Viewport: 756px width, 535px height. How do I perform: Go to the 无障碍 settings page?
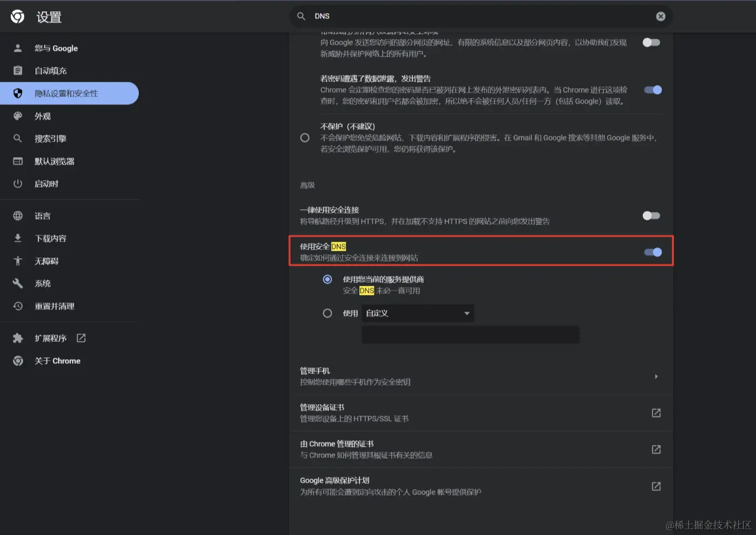(69, 261)
